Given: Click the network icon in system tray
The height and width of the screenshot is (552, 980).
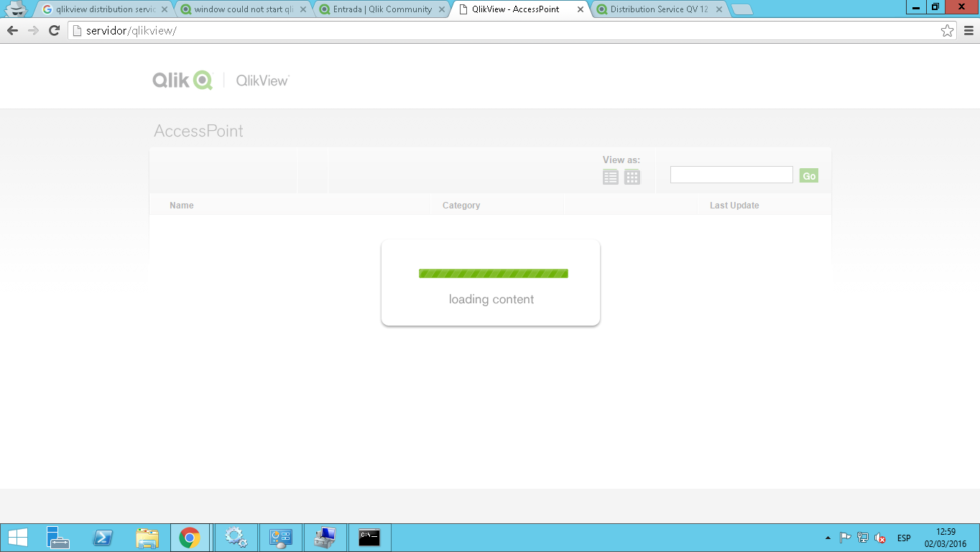Looking at the screenshot, I should [x=863, y=538].
